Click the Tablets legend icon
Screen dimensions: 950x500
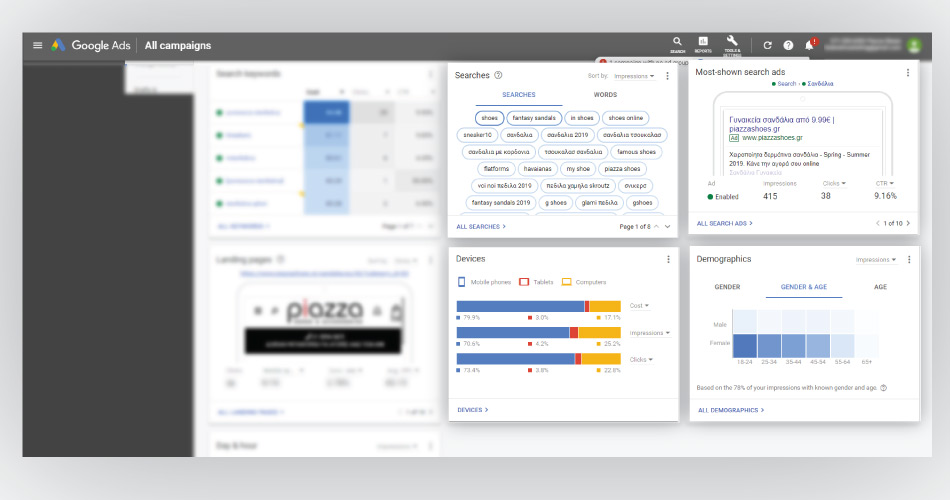(524, 282)
